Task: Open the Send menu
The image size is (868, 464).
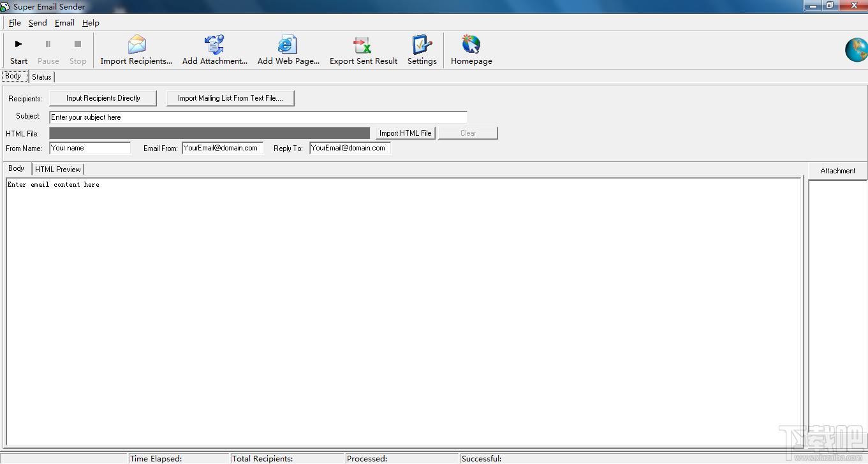Action: 38,23
